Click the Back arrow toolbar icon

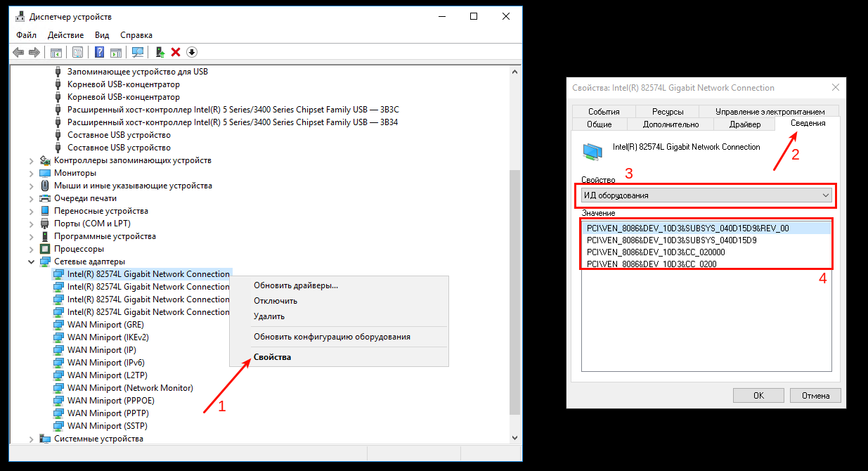point(18,52)
